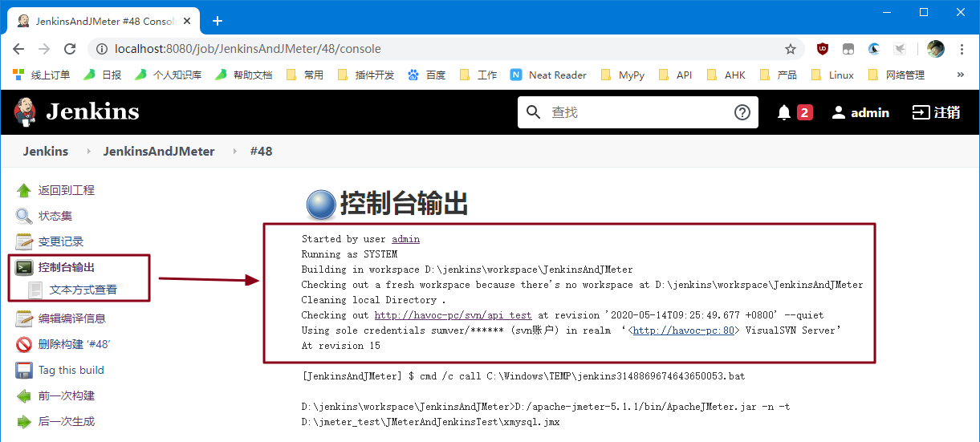
Task: Click the browser forward arrow
Action: 44,49
